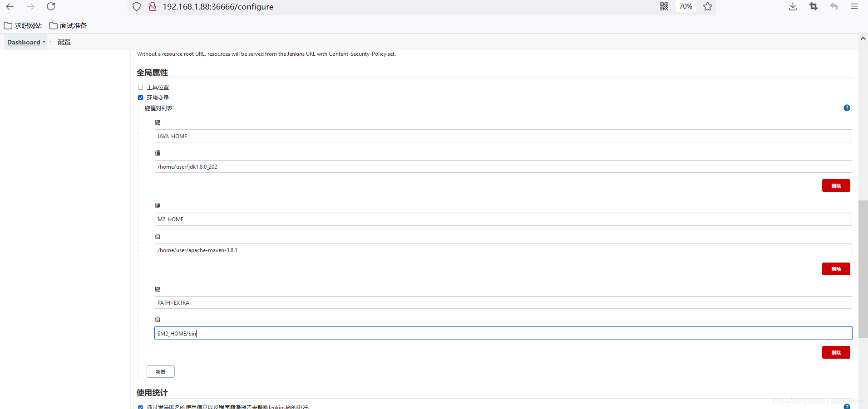Open the browser hamburger menu
The width and height of the screenshot is (868, 409).
(x=854, y=6)
